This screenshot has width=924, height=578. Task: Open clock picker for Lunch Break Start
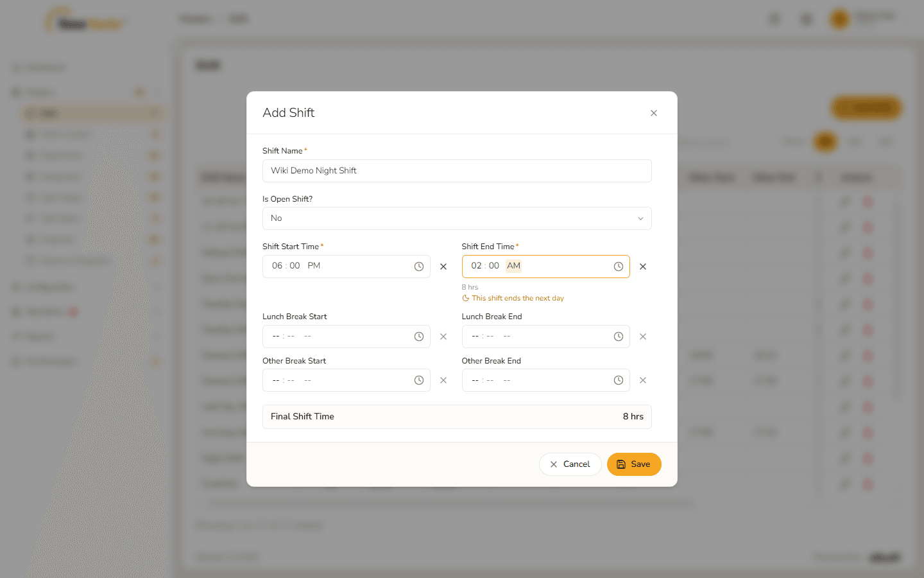(419, 337)
